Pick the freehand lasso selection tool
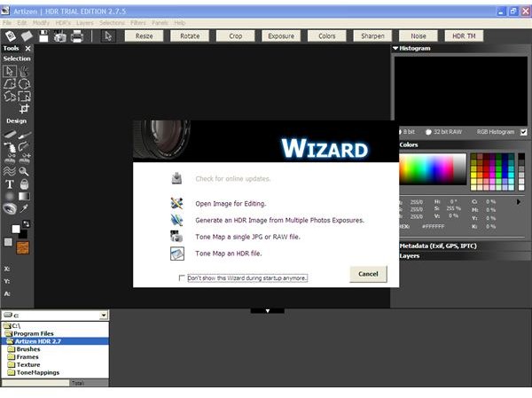The width and height of the screenshot is (532, 398). pos(10,97)
